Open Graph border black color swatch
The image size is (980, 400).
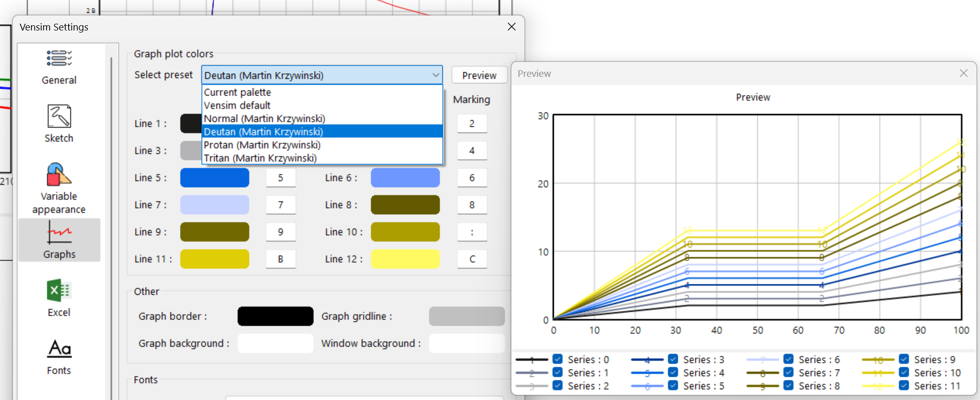pos(275,316)
